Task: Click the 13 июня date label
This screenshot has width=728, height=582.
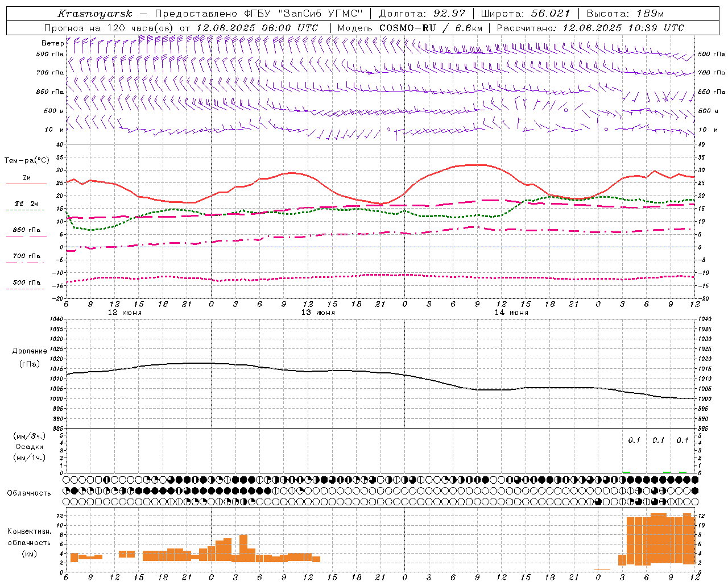Action: 318,313
